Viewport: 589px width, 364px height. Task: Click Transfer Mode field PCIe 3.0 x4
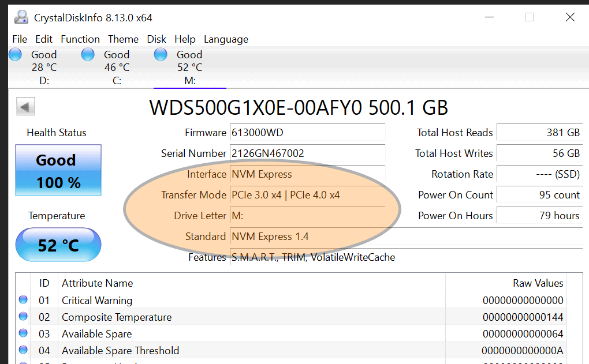tap(308, 195)
